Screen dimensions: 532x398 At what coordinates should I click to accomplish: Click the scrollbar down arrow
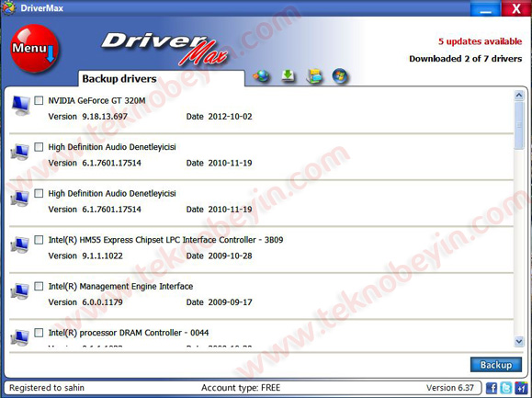pos(519,341)
